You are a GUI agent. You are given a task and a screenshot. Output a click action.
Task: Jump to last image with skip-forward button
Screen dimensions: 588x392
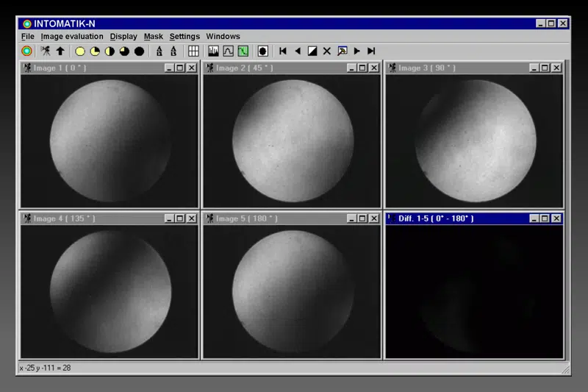[x=371, y=51]
